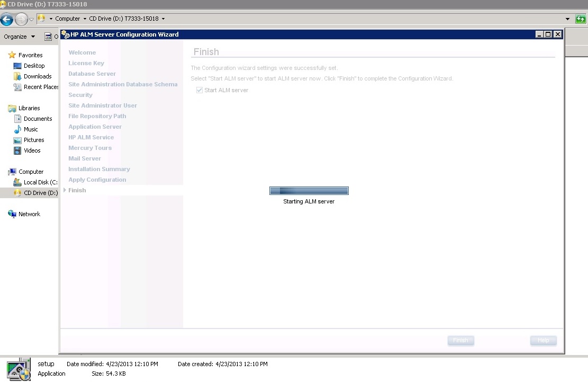Open recent pages dropdown beside Forward button
Viewport: 588px width, 382px height.
(x=32, y=19)
